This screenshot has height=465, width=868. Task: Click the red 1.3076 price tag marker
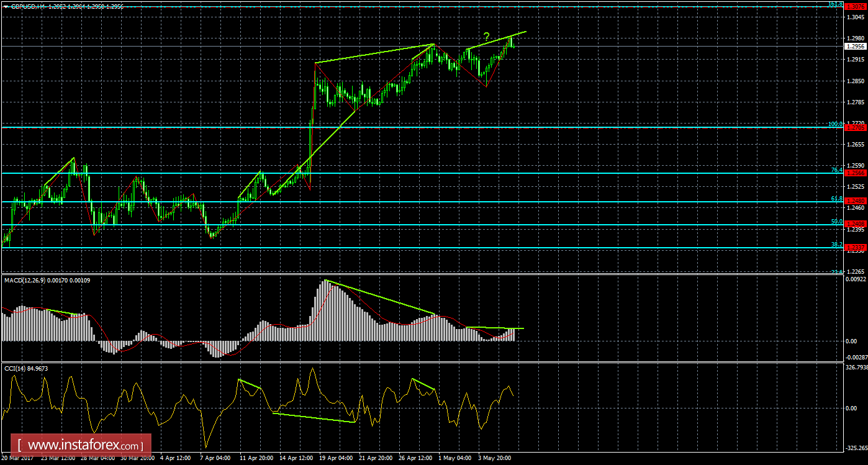pos(854,6)
